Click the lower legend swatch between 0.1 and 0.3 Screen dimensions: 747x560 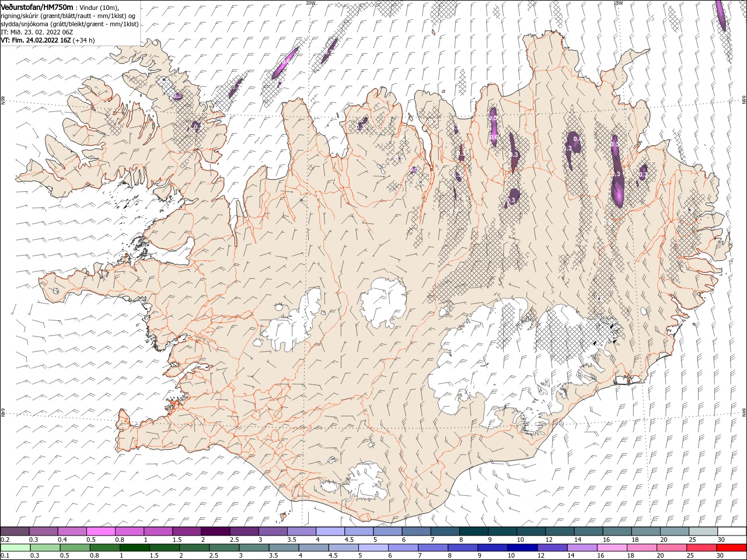point(15,548)
